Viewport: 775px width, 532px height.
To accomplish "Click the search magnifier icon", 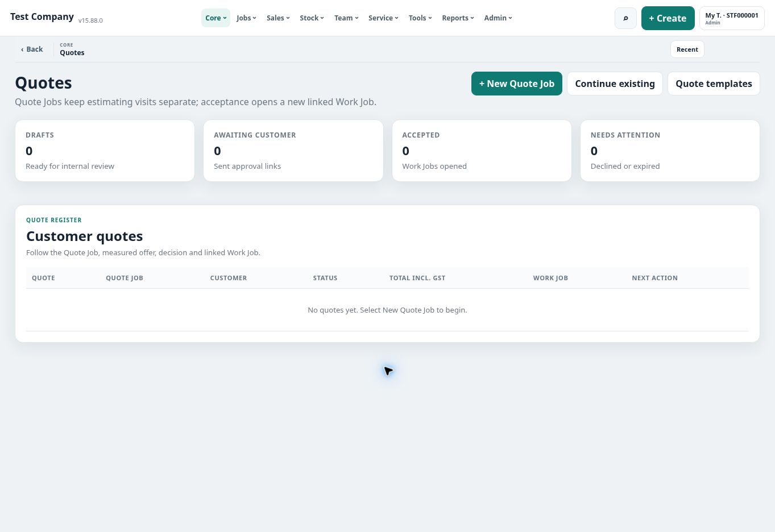I will point(625,18).
